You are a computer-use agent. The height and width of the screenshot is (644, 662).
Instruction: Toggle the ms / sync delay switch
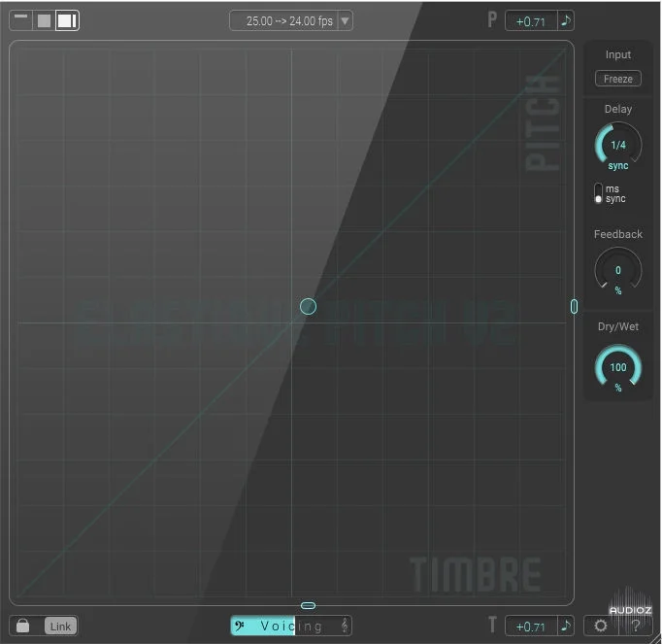tap(598, 193)
